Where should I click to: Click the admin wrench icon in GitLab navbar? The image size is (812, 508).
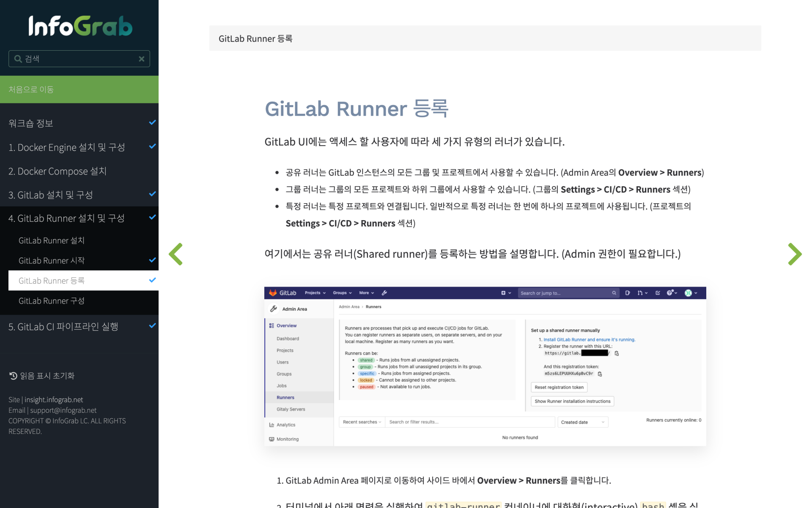click(384, 293)
